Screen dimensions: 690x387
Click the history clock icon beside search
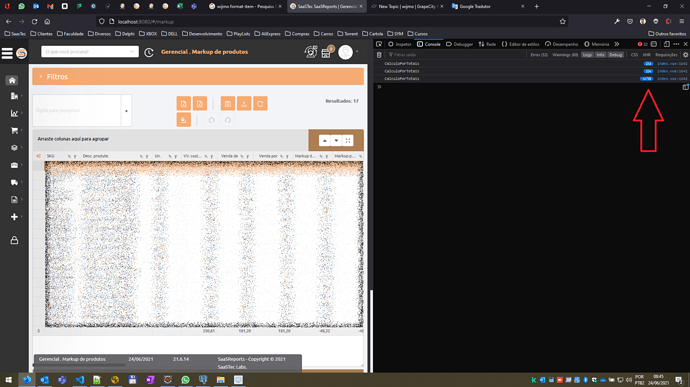tap(149, 52)
